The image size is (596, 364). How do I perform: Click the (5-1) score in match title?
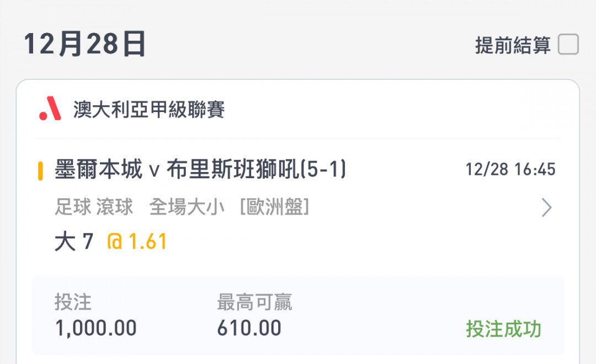pyautogui.click(x=323, y=169)
